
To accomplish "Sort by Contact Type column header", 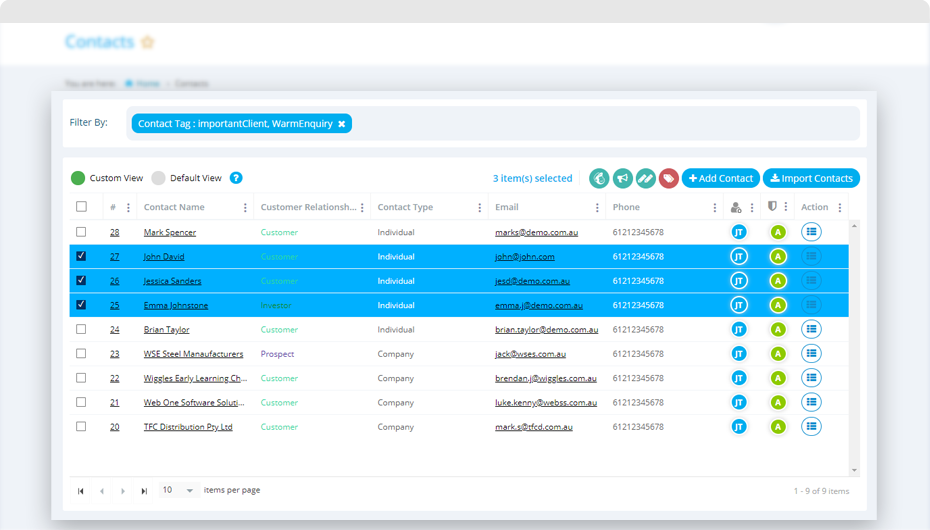I will click(405, 207).
